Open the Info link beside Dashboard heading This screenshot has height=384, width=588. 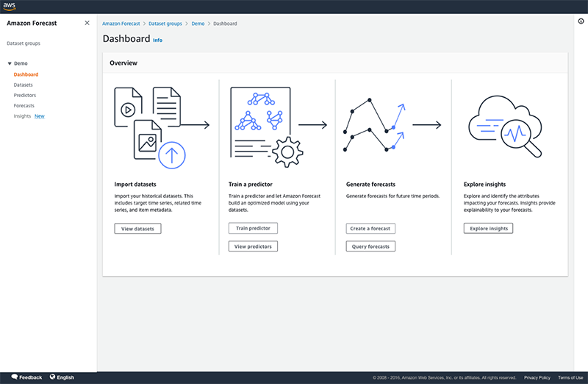(x=157, y=40)
